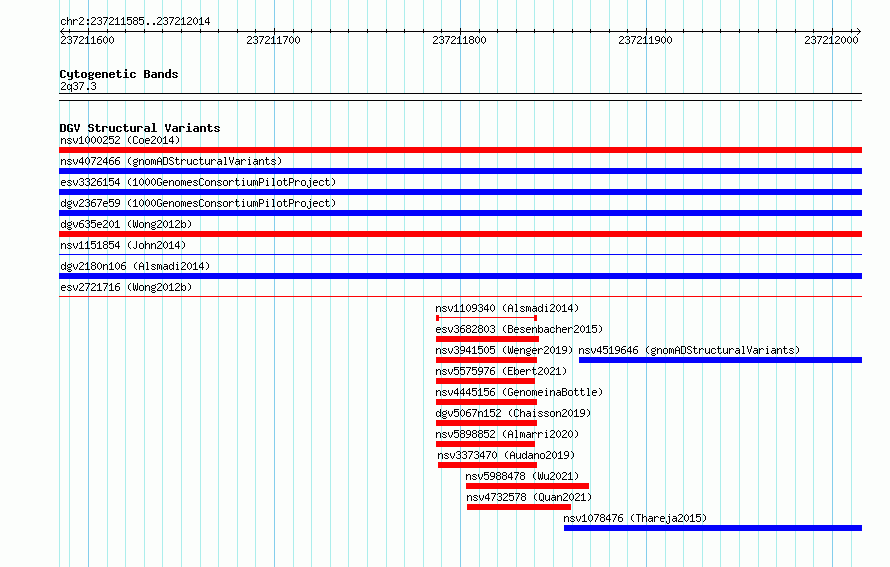Click the 237211800 ruler position
Image resolution: width=890 pixels, height=567 pixels.
(x=459, y=40)
